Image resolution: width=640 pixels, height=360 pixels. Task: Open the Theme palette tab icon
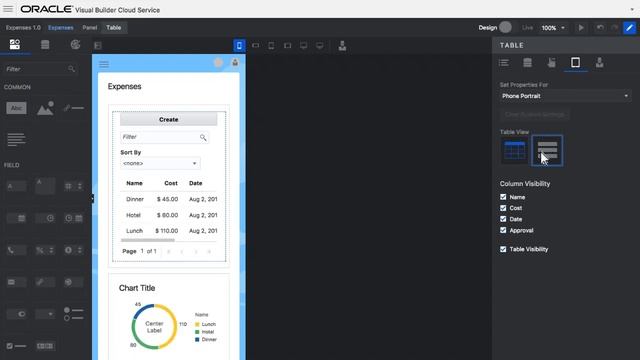tap(75, 44)
